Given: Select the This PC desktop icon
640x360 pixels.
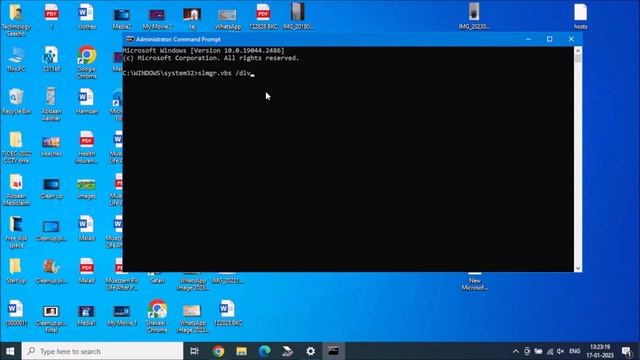Looking at the screenshot, I should tap(16, 59).
